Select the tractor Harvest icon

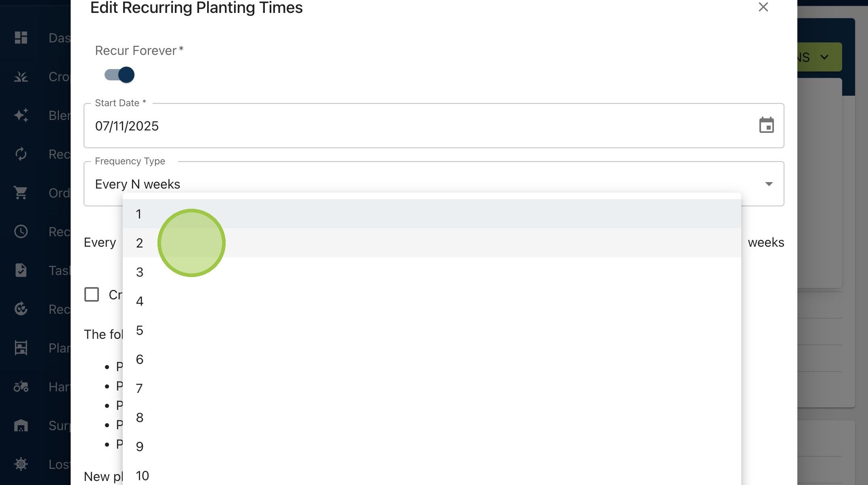coord(21,387)
